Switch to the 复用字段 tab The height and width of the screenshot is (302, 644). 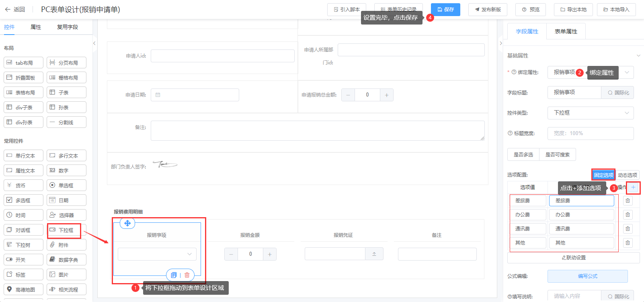pos(68,27)
